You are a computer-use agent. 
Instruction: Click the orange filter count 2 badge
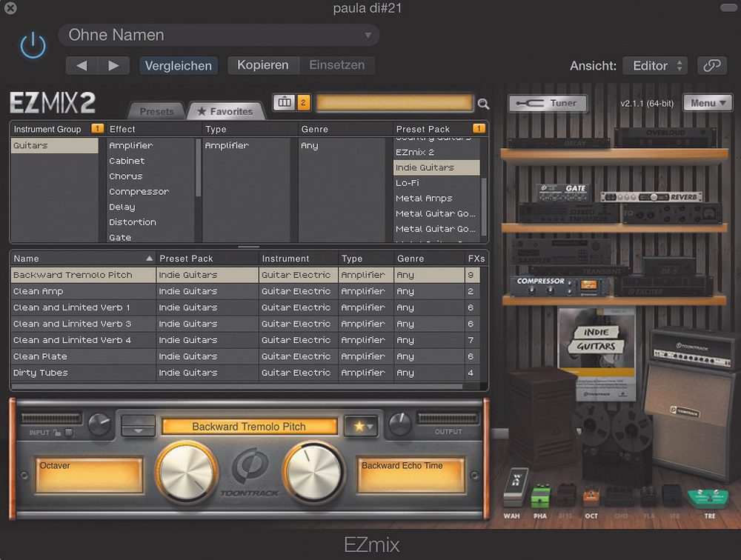click(x=303, y=102)
